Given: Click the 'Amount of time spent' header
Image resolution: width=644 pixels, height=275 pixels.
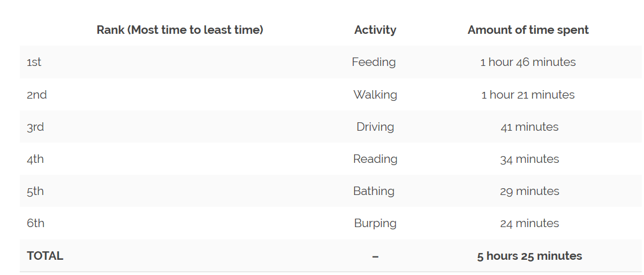Looking at the screenshot, I should pos(528,30).
